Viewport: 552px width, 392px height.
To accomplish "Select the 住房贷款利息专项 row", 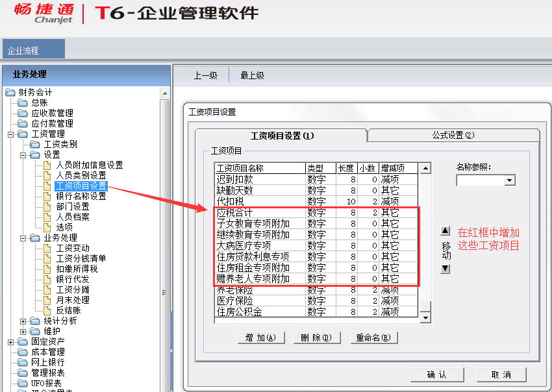I will click(316, 256).
